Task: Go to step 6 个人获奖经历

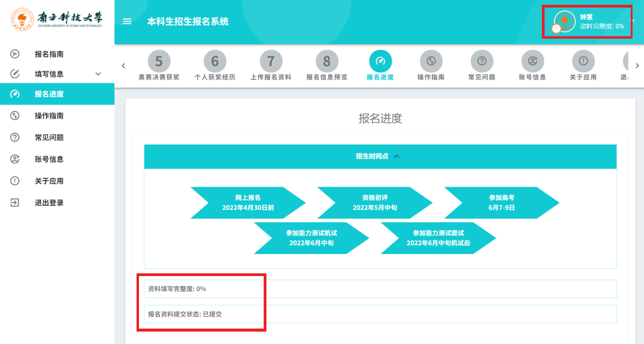Action: pyautogui.click(x=215, y=61)
